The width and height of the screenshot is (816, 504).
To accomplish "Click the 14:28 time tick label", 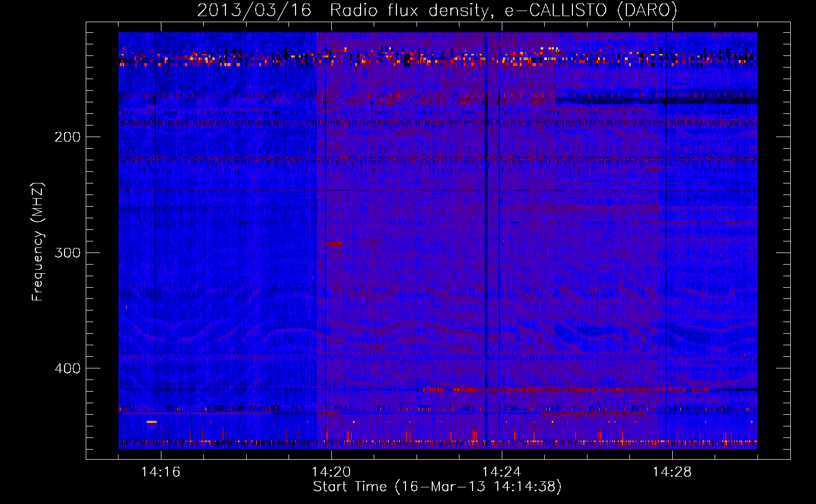I will 672,472.
